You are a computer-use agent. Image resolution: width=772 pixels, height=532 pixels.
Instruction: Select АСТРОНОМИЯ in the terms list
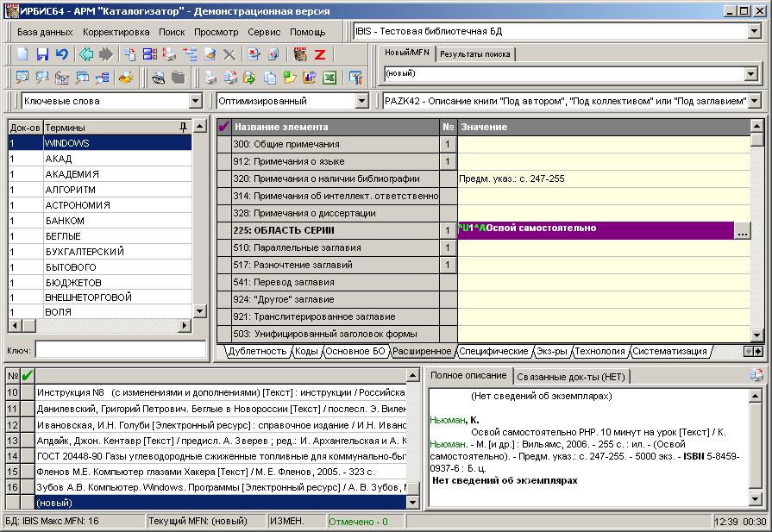pyautogui.click(x=78, y=205)
